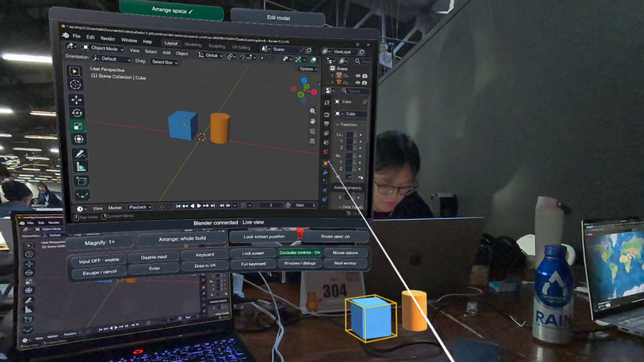The width and height of the screenshot is (644, 362).
Task: Select the Select Box tool icon
Action: tap(75, 71)
